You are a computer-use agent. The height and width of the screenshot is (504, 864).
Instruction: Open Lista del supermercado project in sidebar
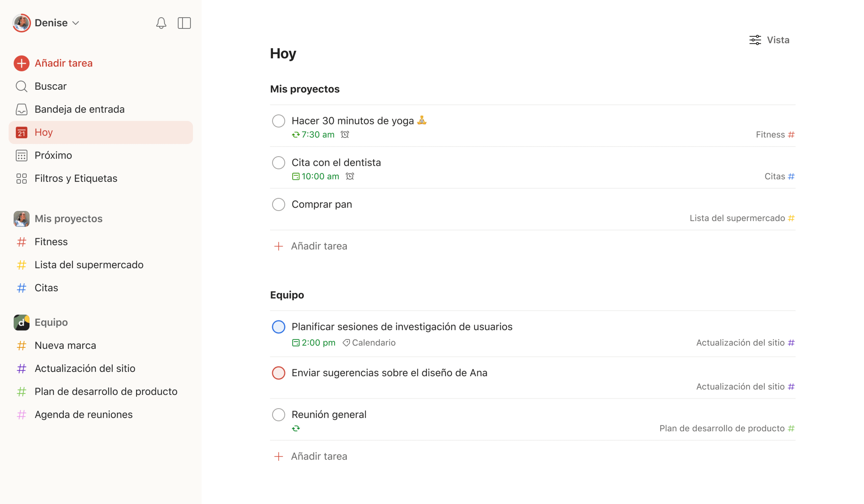101,265
